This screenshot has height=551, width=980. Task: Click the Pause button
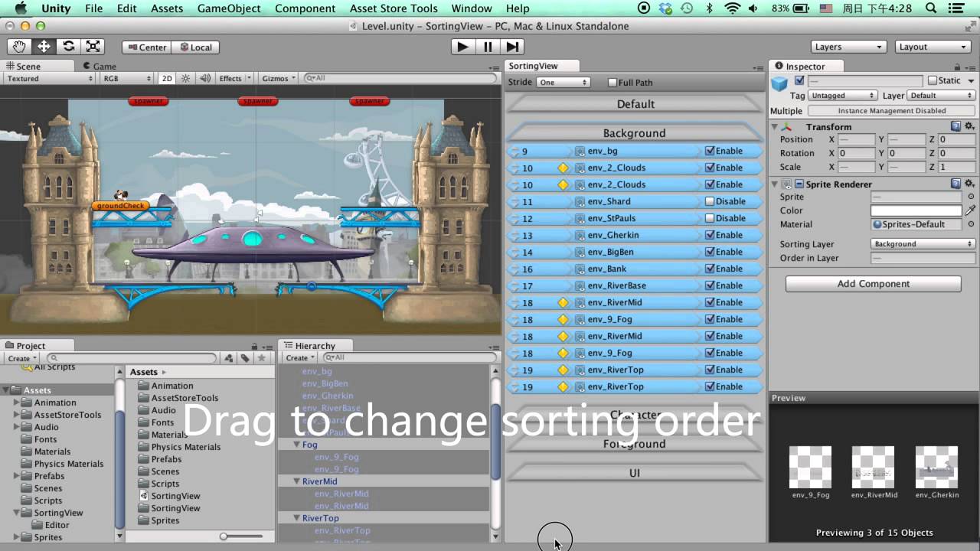coord(488,47)
